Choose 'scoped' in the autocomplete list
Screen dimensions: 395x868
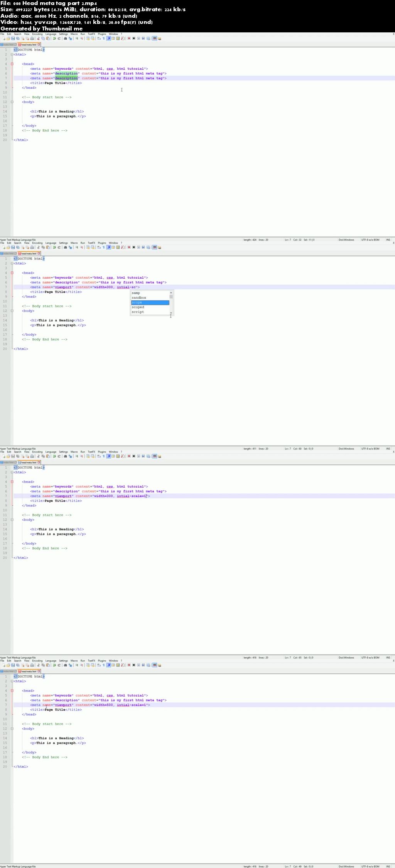(x=150, y=307)
